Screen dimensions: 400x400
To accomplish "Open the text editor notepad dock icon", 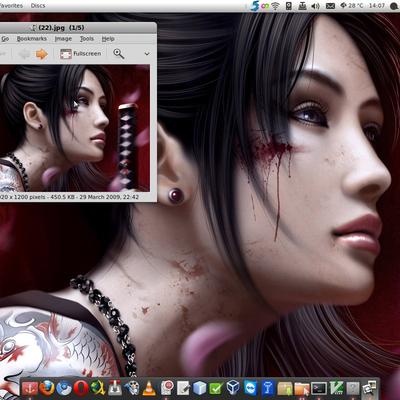I will (x=183, y=388).
